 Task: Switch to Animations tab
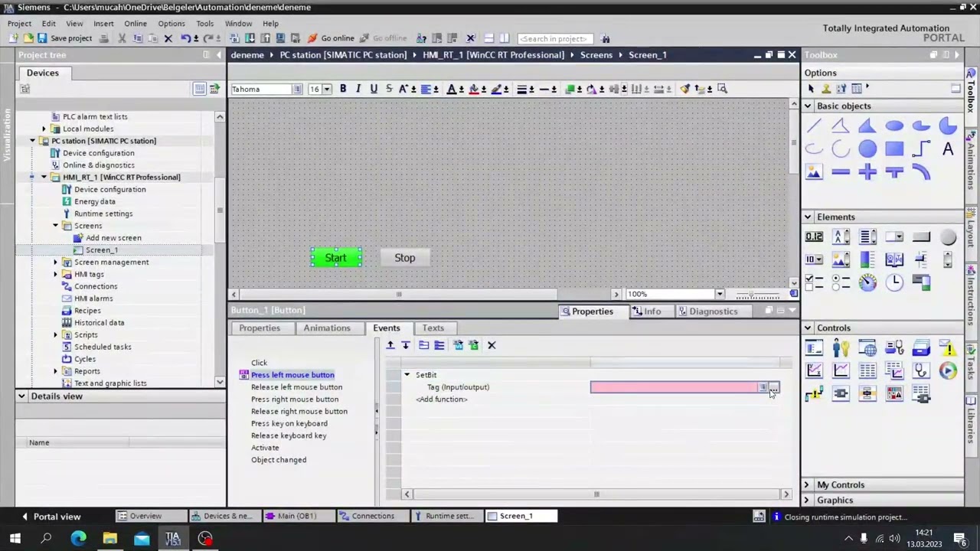327,328
